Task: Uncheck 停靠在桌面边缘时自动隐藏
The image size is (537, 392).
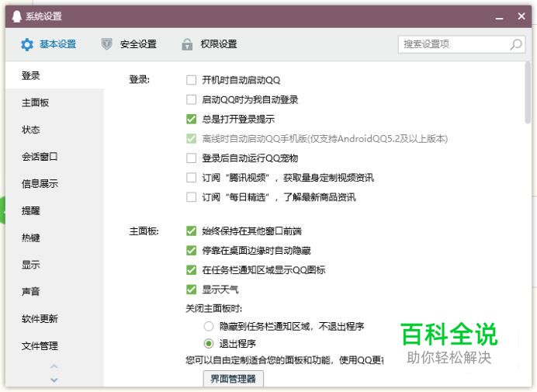Action: point(191,251)
